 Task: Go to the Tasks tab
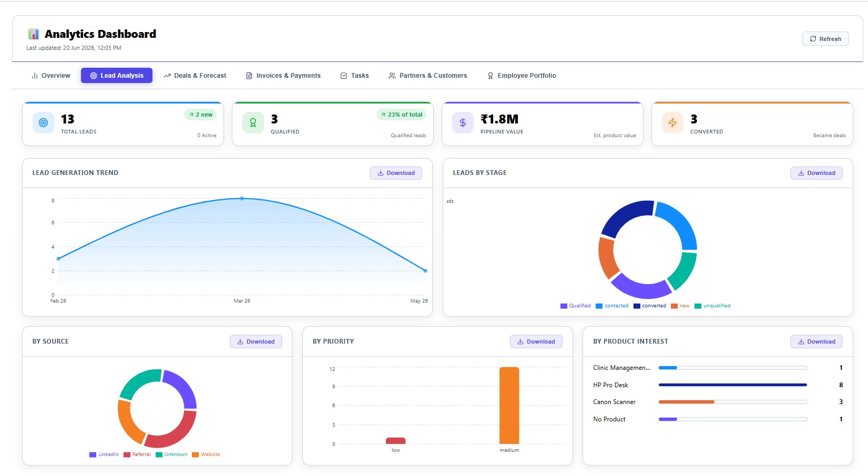(x=354, y=76)
